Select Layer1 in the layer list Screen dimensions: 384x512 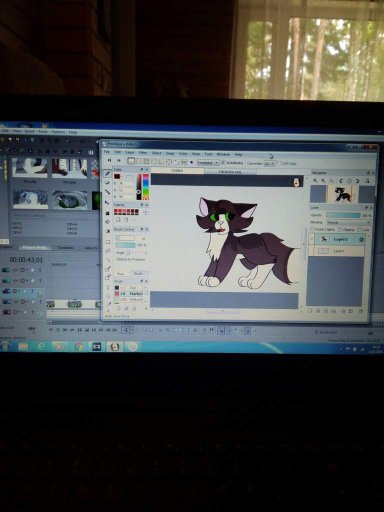click(337, 251)
